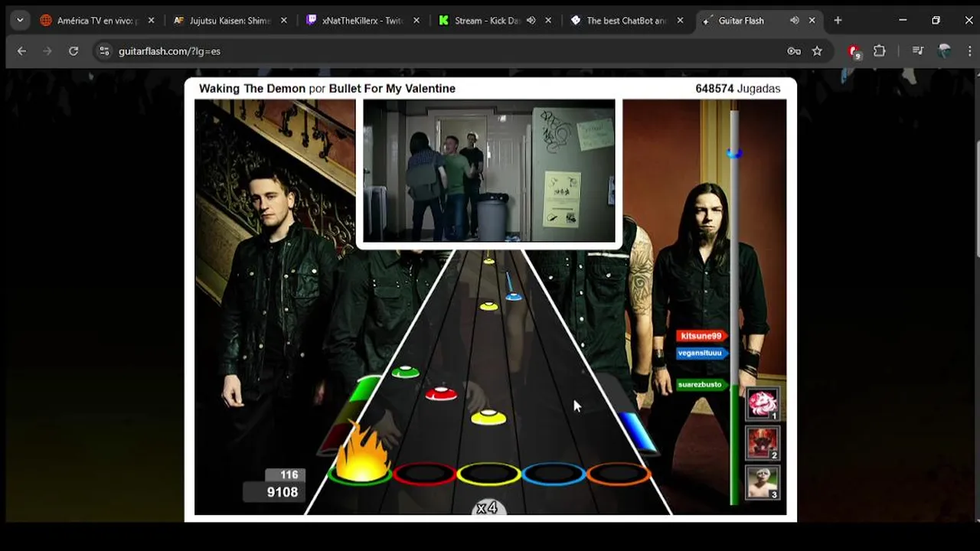The image size is (980, 551).
Task: Click the blue marker on progress bar
Action: tap(734, 153)
